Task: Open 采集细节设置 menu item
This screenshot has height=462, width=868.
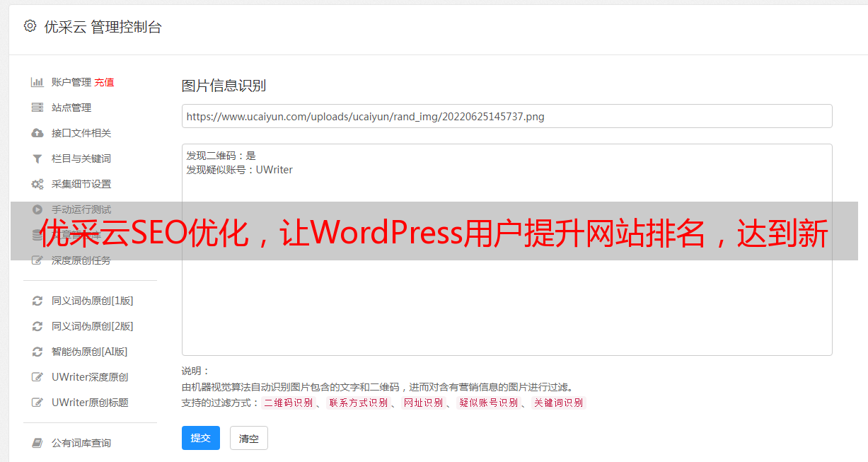Action: [81, 184]
